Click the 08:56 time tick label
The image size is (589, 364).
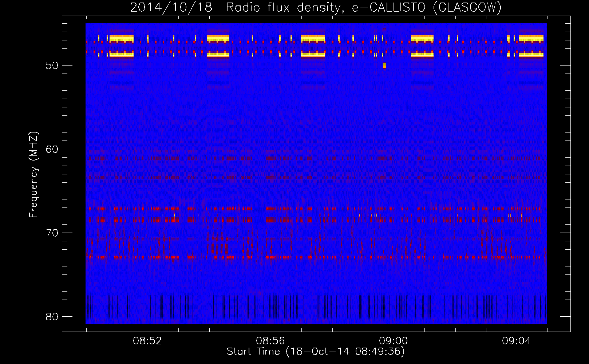coord(270,341)
